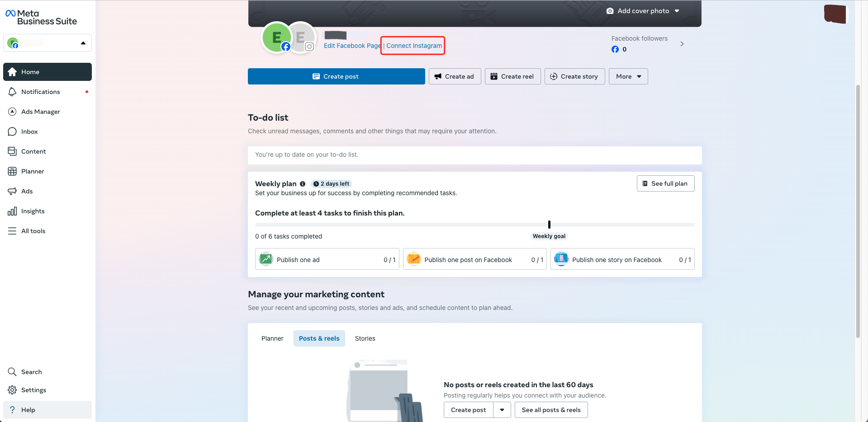Open All tools hamburger icon
Screen dimensions: 868x422
tap(12, 231)
